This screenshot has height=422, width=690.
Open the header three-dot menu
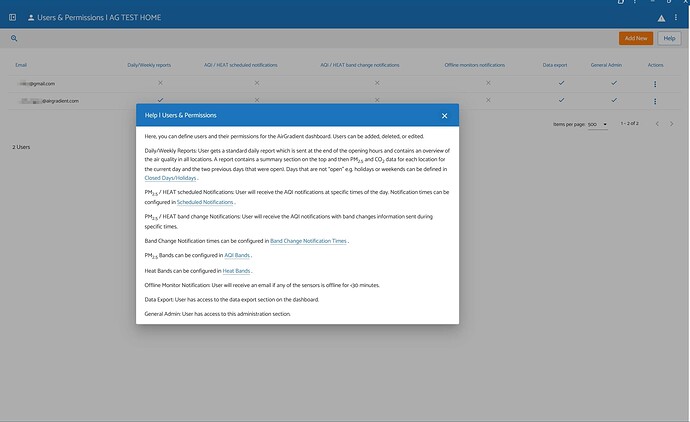[675, 18]
